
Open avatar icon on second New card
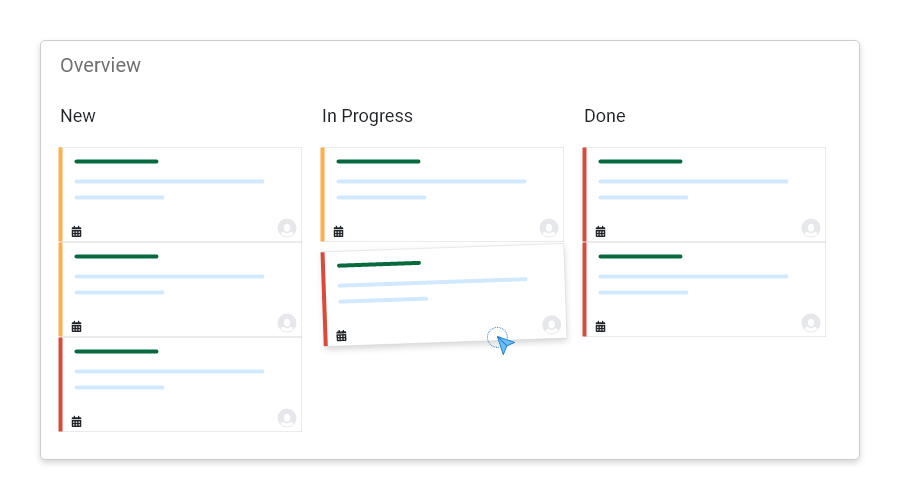click(x=287, y=323)
